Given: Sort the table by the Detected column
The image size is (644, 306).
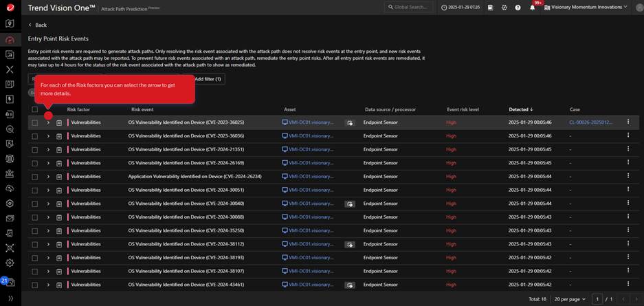Looking at the screenshot, I should 521,109.
